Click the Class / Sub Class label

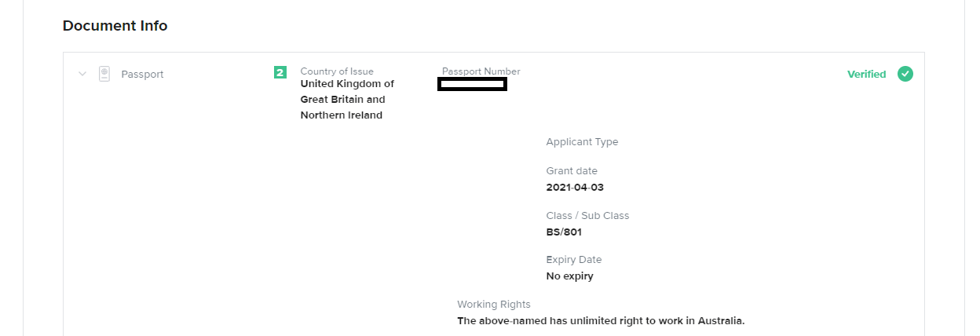587,215
